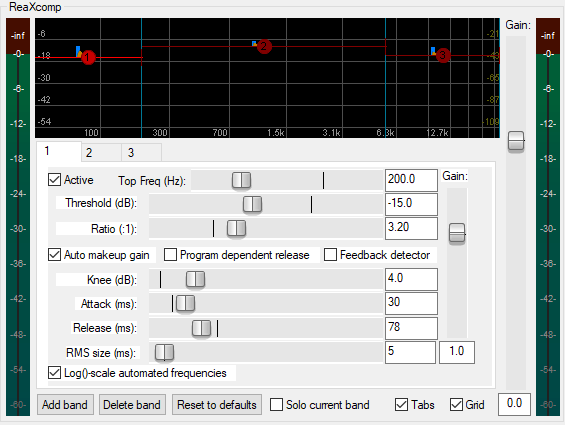
Task: Click the right output level meter
Action: pos(548,217)
